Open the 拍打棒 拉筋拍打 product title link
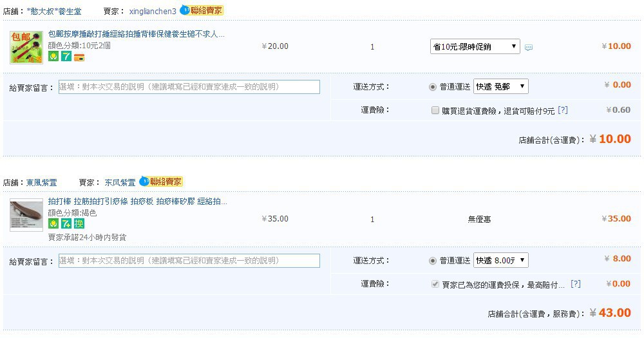 point(137,202)
